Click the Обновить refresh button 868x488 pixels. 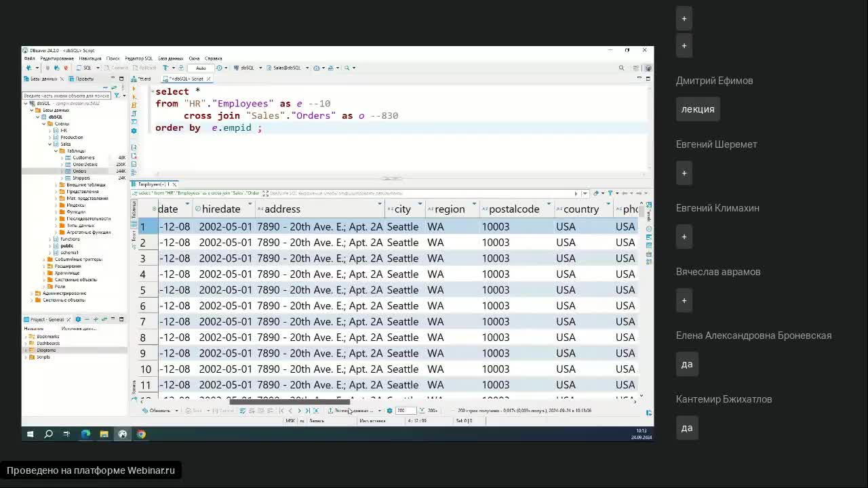(x=157, y=411)
